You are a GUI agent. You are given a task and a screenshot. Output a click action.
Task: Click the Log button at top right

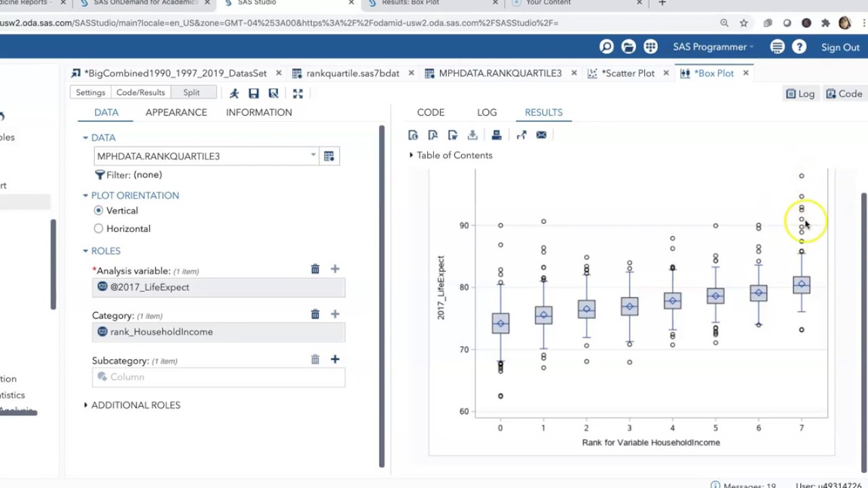[800, 94]
